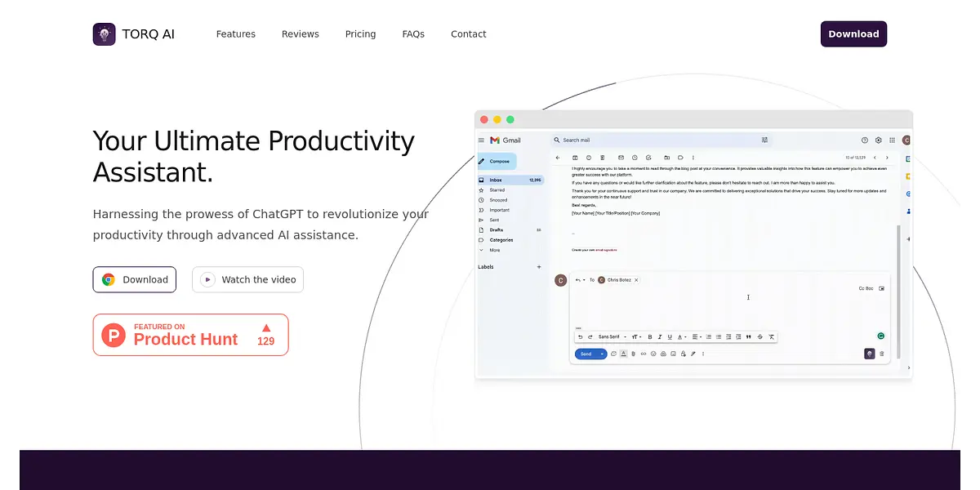Go to the Features navigation item
Image resolution: width=980 pixels, height=490 pixels.
(x=235, y=34)
